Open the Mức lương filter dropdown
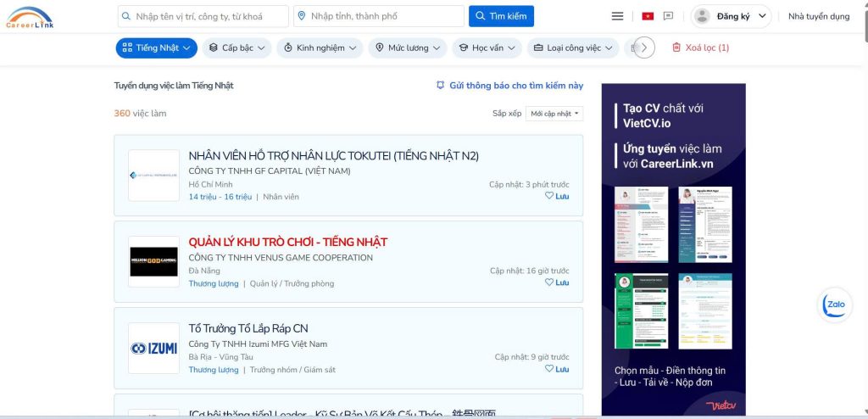Image resolution: width=868 pixels, height=419 pixels. pyautogui.click(x=410, y=48)
